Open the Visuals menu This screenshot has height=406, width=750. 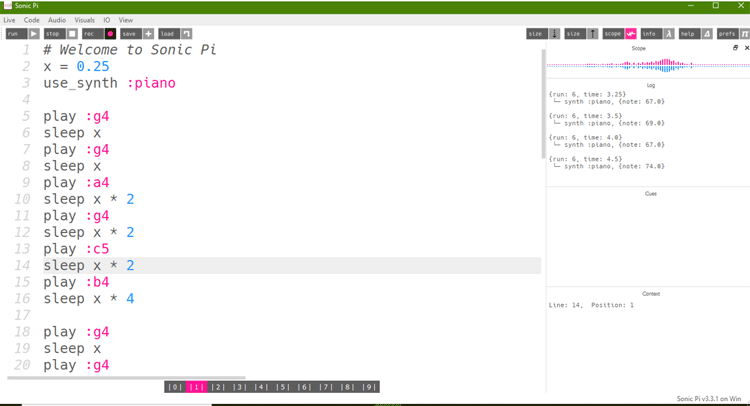(84, 20)
